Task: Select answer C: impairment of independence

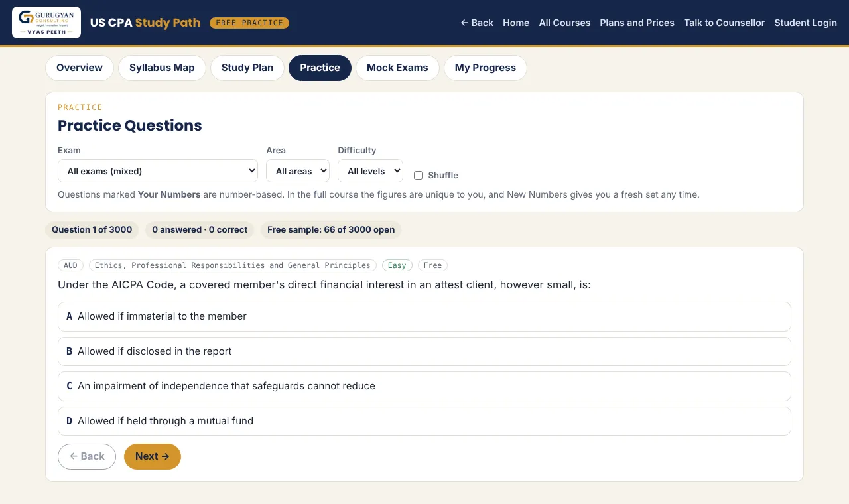Action: pyautogui.click(x=424, y=386)
